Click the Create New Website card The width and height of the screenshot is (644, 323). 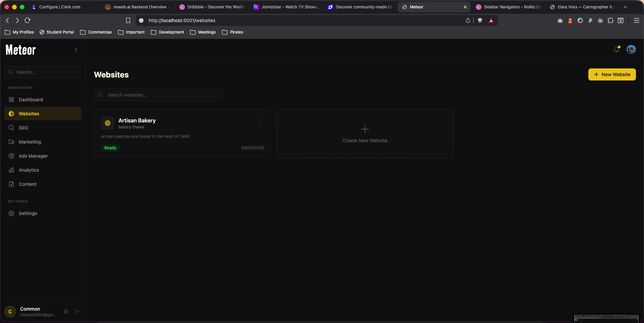click(x=365, y=134)
